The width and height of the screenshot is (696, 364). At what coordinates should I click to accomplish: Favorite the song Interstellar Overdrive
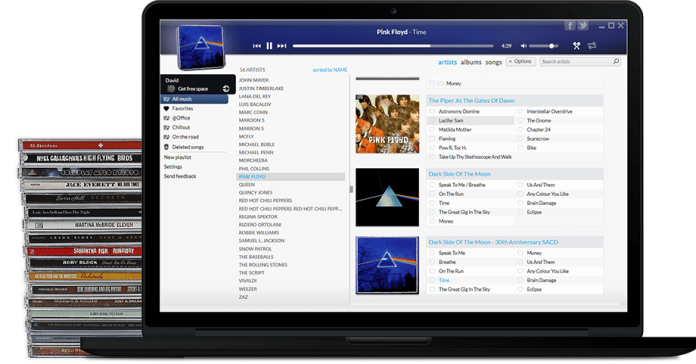coord(520,111)
